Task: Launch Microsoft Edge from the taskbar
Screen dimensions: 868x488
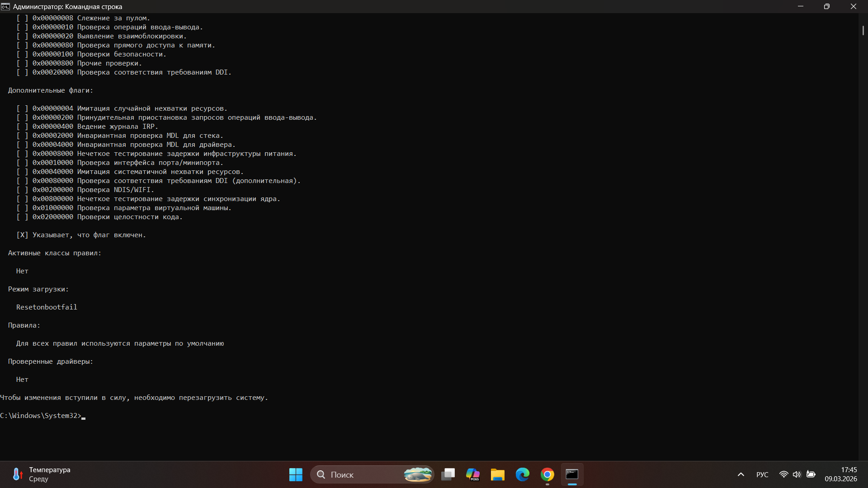Action: click(x=523, y=474)
